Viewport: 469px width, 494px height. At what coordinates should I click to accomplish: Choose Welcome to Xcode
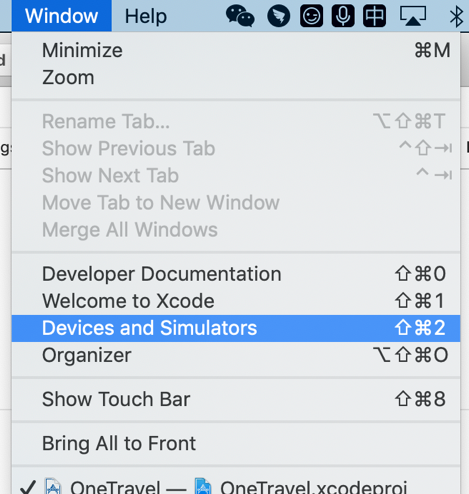click(x=236, y=301)
